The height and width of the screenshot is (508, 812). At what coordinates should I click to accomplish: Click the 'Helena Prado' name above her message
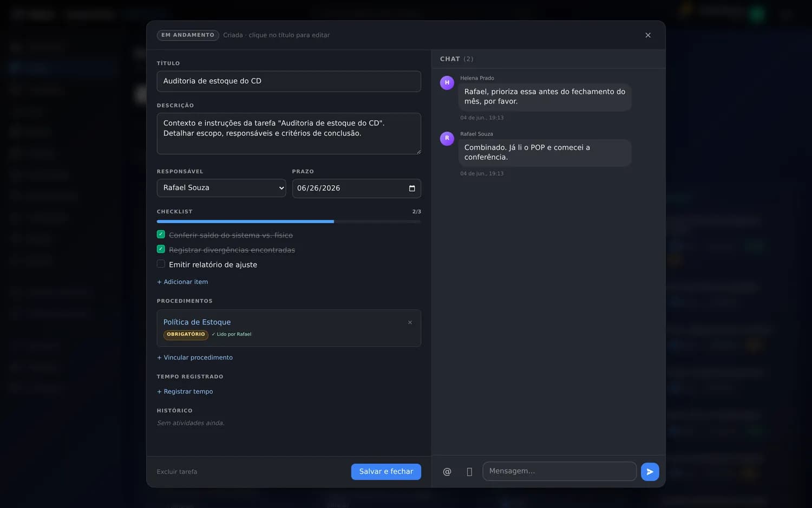pyautogui.click(x=477, y=79)
